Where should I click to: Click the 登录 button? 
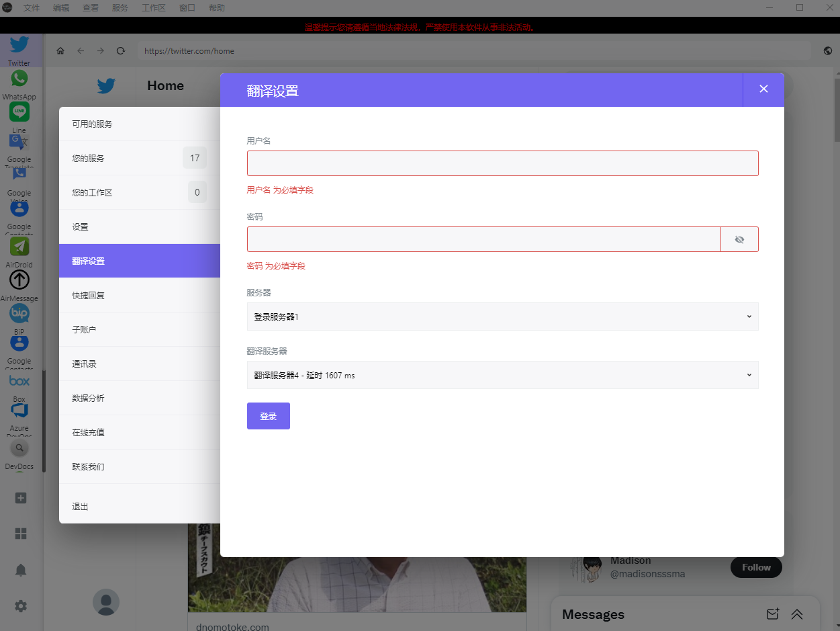point(268,416)
